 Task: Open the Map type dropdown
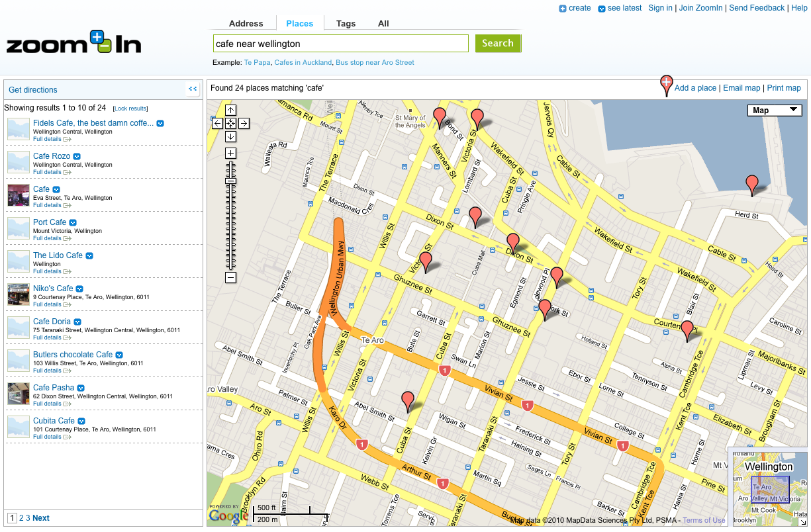coord(775,111)
